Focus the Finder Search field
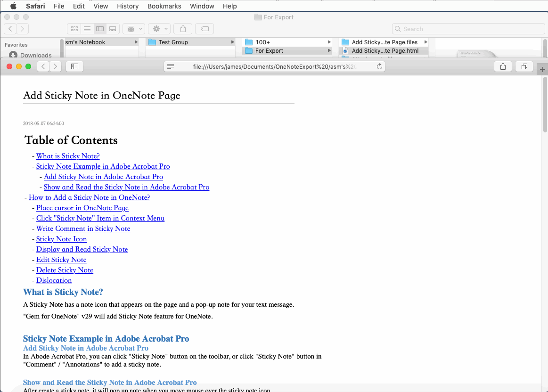 (x=468, y=29)
